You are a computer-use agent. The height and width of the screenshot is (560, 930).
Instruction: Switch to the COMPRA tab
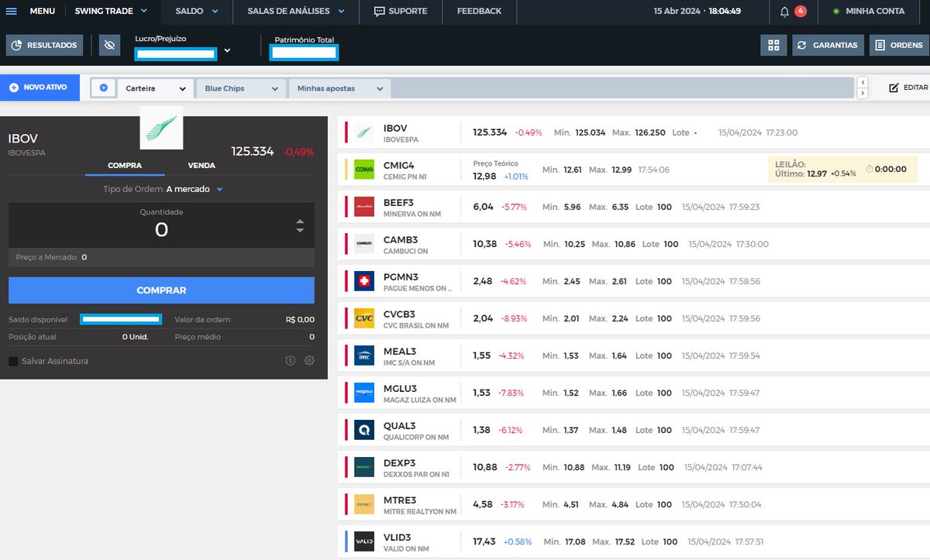125,166
